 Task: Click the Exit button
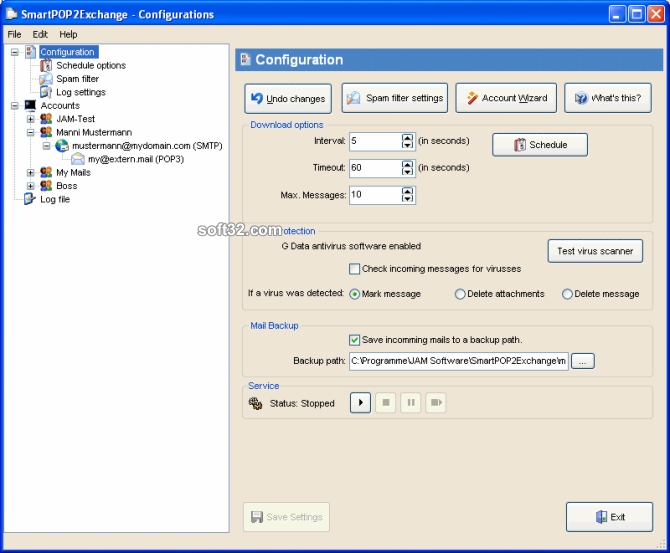(610, 517)
